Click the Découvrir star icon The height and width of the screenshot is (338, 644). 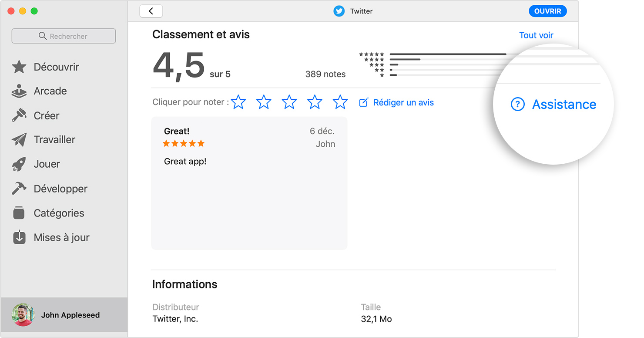pyautogui.click(x=19, y=67)
